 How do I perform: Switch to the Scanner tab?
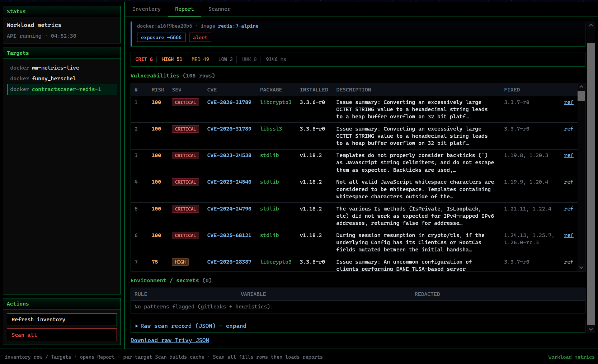[x=219, y=9]
